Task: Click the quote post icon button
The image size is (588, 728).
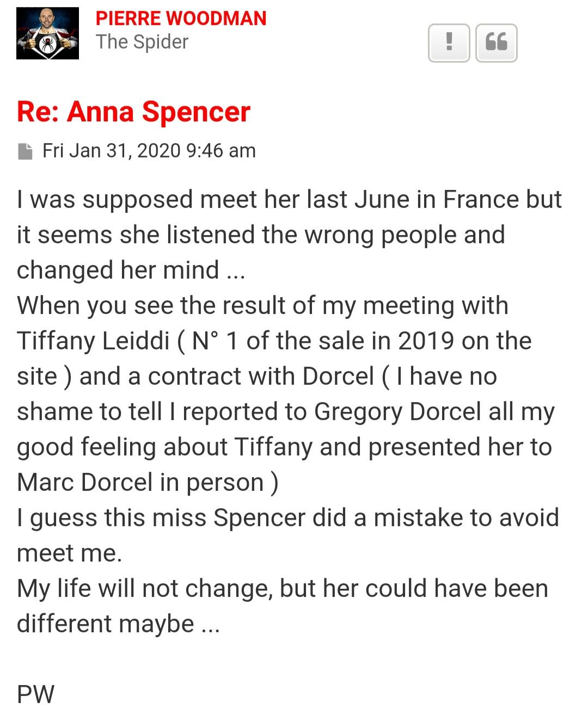Action: [496, 42]
